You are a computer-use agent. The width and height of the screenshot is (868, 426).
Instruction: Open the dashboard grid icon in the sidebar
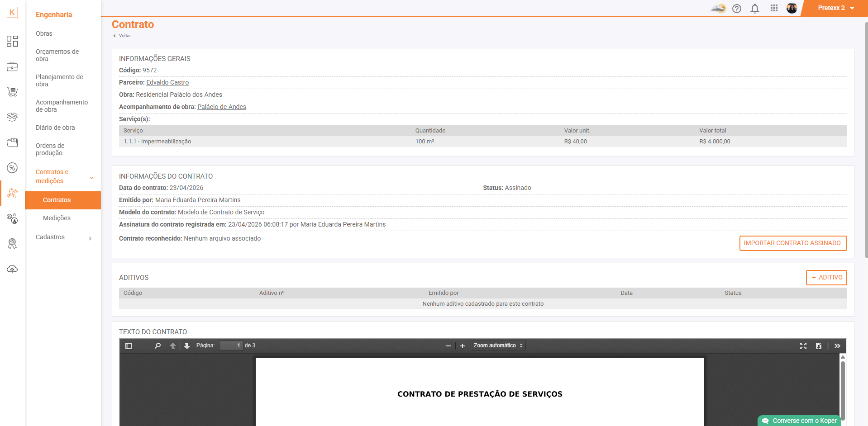(12, 41)
